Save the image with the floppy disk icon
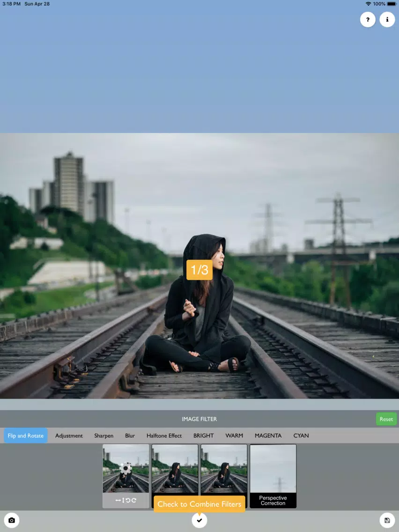The width and height of the screenshot is (399, 532). [387, 520]
